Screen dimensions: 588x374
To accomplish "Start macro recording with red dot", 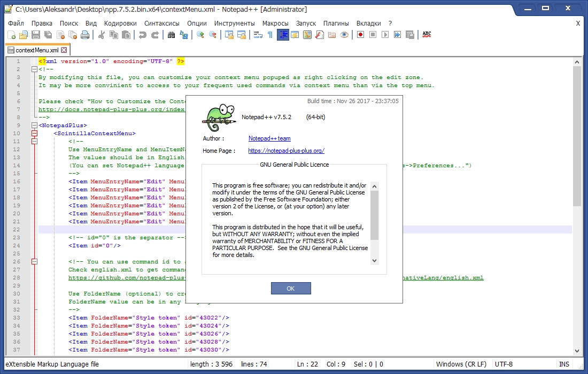I will (x=360, y=35).
